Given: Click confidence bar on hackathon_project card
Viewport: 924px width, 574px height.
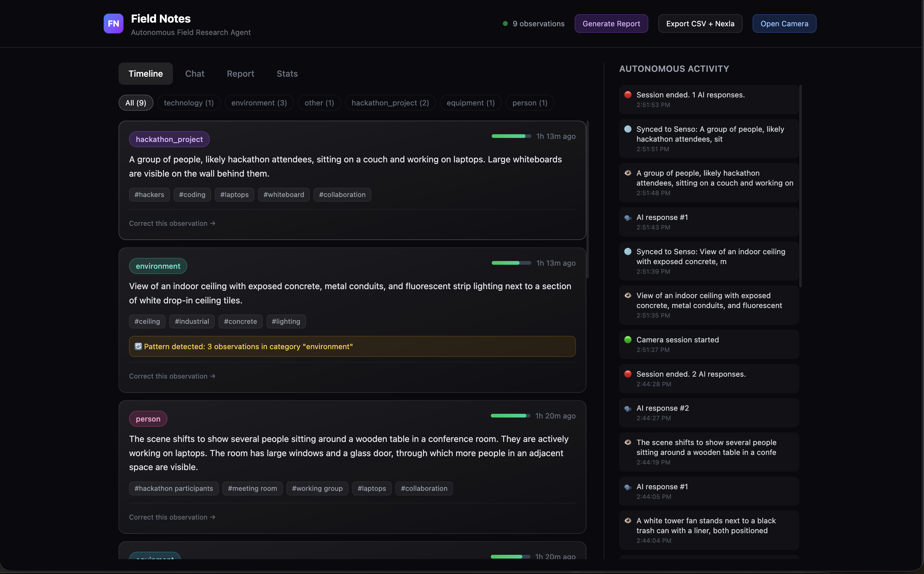Looking at the screenshot, I should point(511,136).
